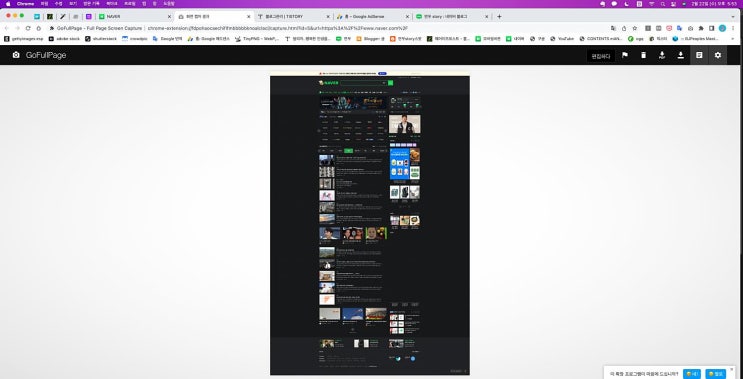Open the TinyPNG bookmark

tap(257, 39)
